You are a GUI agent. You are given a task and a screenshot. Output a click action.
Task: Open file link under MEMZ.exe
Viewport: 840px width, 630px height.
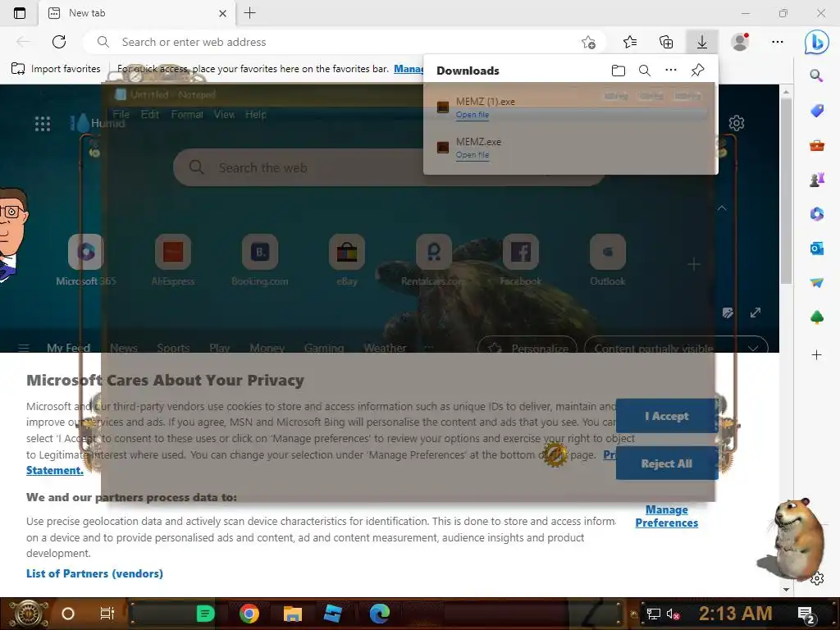(472, 155)
